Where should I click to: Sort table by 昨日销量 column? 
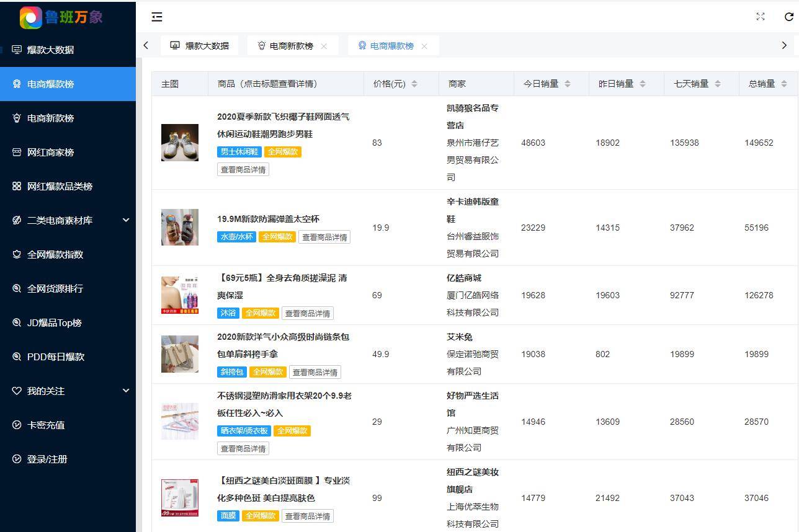click(x=643, y=84)
